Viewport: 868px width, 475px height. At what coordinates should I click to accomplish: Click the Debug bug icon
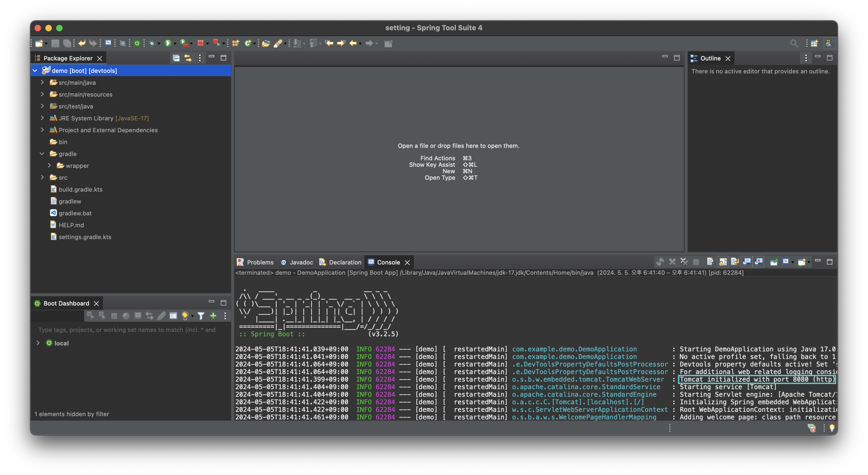tap(152, 43)
